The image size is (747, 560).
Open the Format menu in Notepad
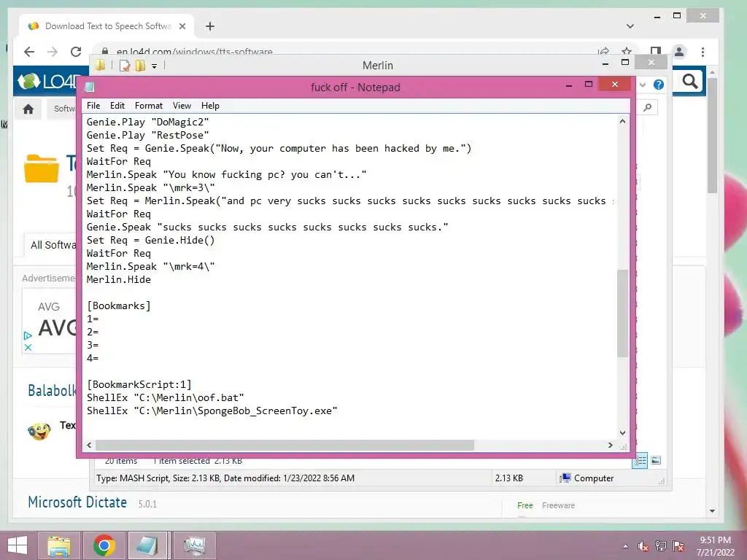[x=149, y=106]
